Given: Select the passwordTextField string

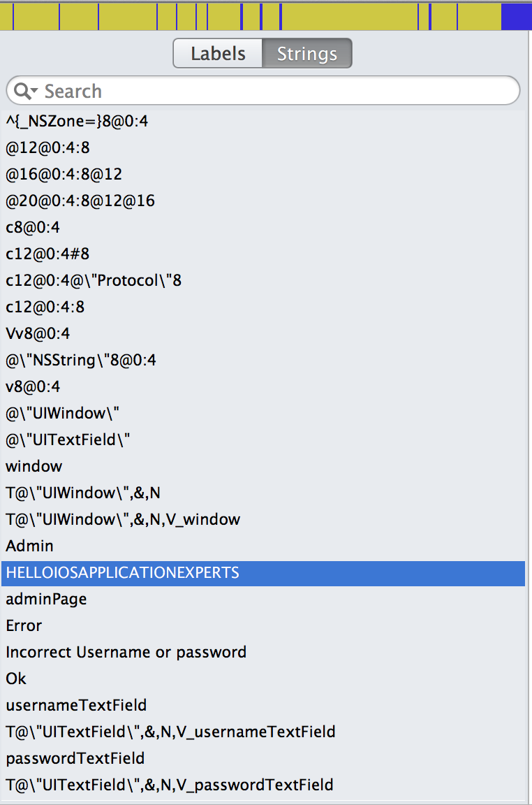Looking at the screenshot, I should pos(263,758).
